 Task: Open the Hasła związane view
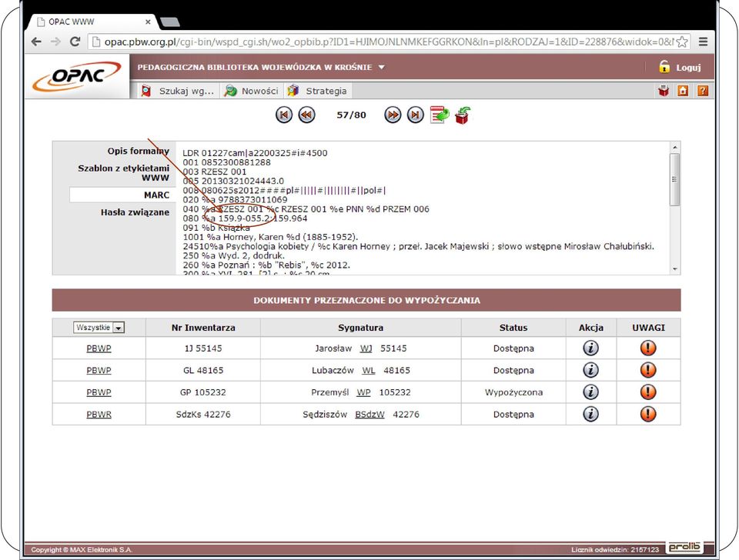coord(135,212)
